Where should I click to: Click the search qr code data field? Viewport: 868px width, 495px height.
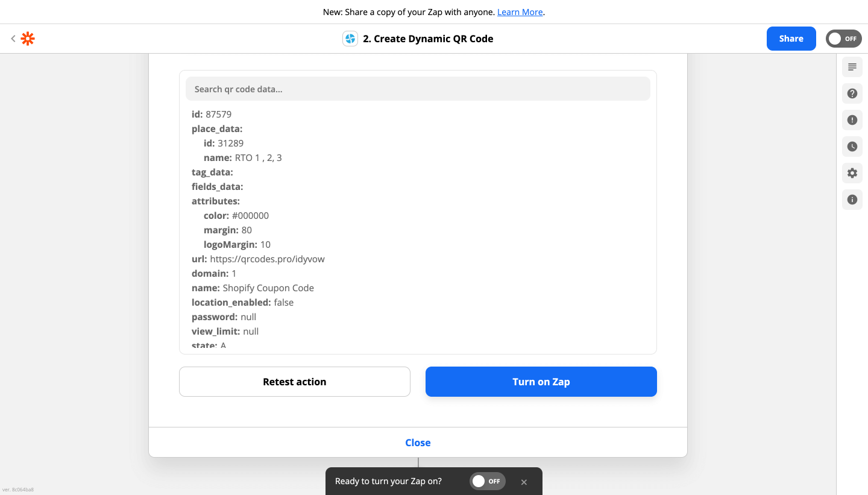418,89
